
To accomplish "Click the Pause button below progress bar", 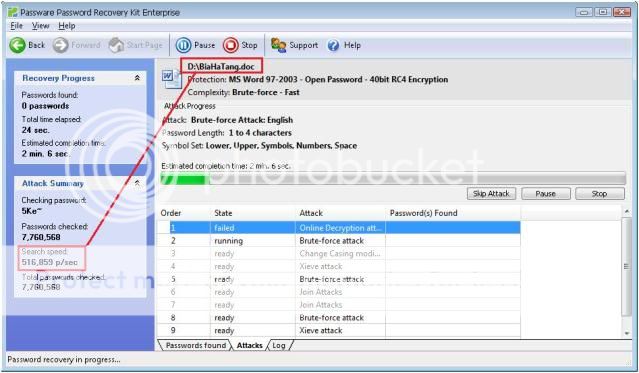I will tap(546, 194).
